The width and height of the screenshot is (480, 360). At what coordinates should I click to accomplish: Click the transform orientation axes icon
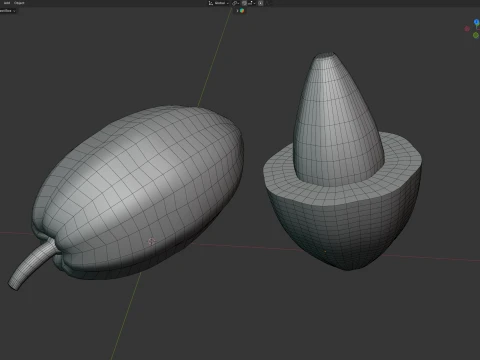tap(211, 3)
